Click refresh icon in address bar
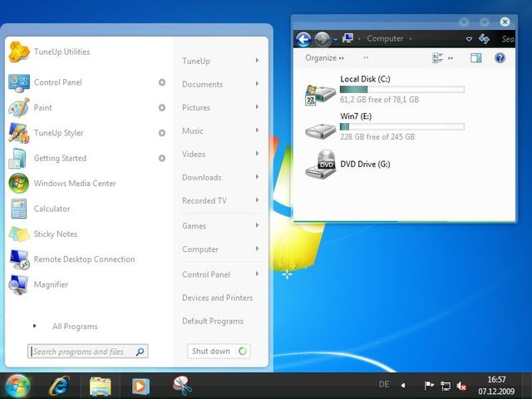This screenshot has width=532, height=399. [x=484, y=39]
